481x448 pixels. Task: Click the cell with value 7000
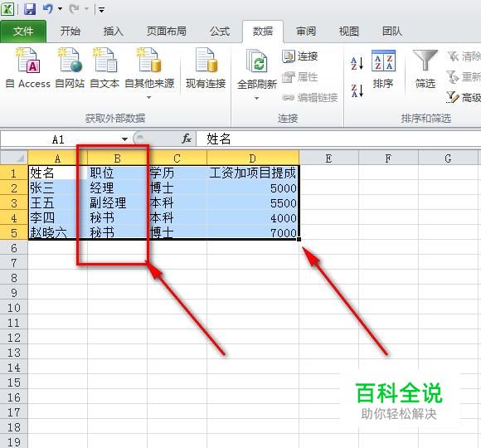coord(253,232)
